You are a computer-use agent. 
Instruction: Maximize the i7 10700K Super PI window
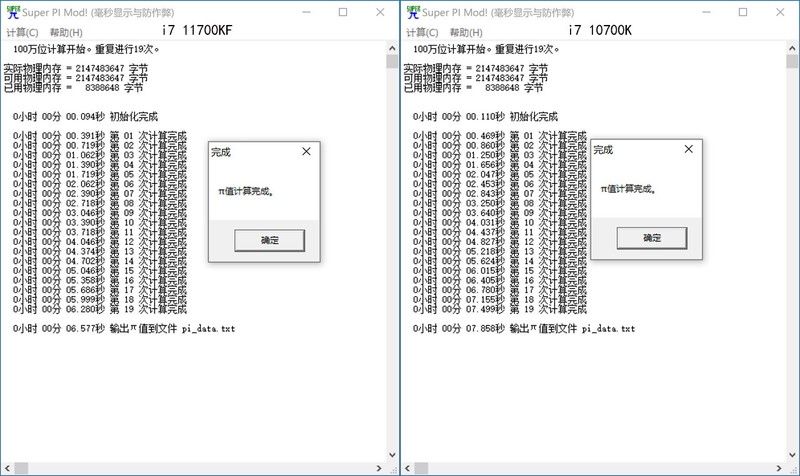[743, 12]
